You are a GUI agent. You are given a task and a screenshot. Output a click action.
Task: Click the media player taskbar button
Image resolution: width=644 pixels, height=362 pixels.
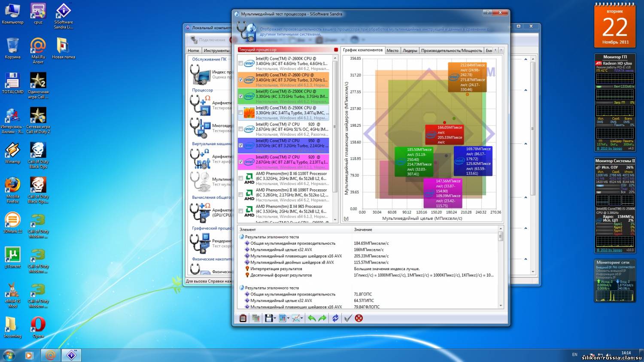(x=29, y=355)
